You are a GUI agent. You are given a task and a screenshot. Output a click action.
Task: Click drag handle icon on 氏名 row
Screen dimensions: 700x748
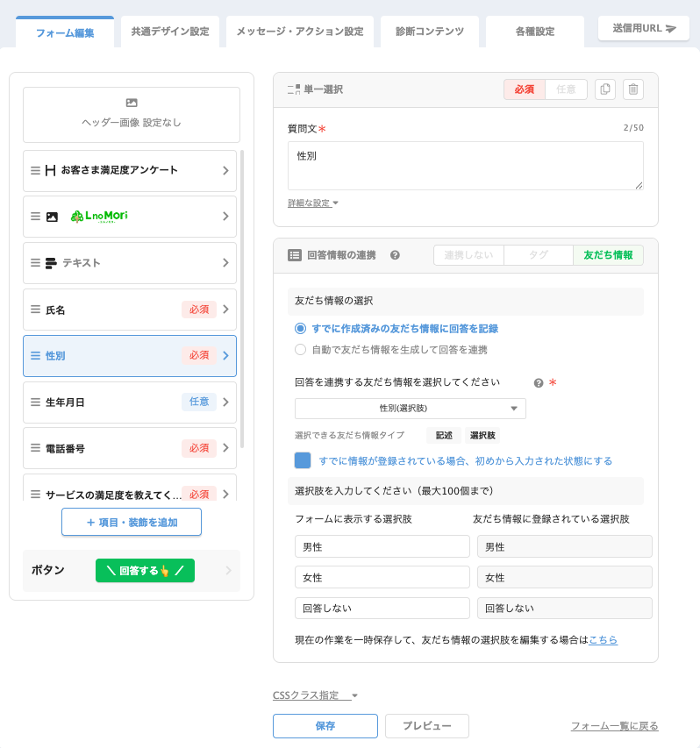[x=35, y=310]
